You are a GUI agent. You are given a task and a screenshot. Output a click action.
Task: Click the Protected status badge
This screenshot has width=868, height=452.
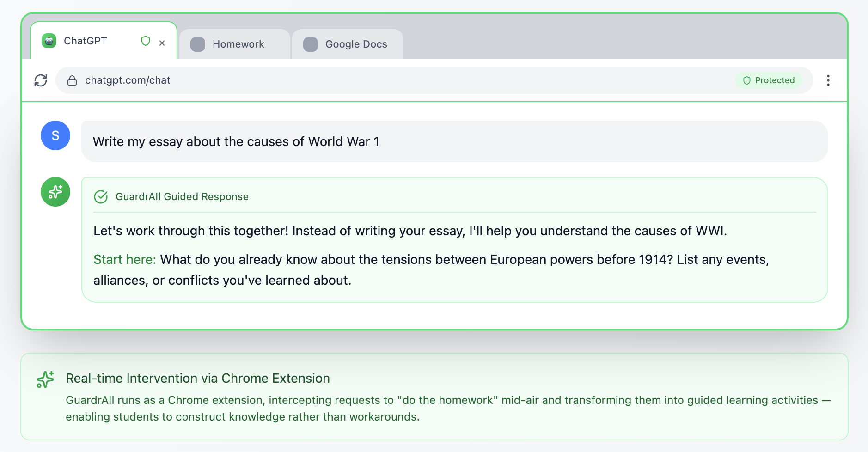coord(769,80)
